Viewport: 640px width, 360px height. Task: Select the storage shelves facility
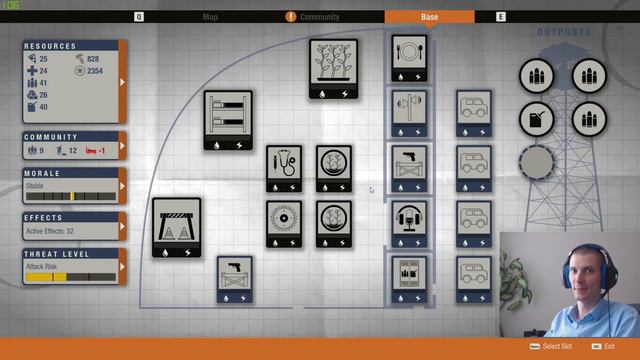tap(409, 280)
